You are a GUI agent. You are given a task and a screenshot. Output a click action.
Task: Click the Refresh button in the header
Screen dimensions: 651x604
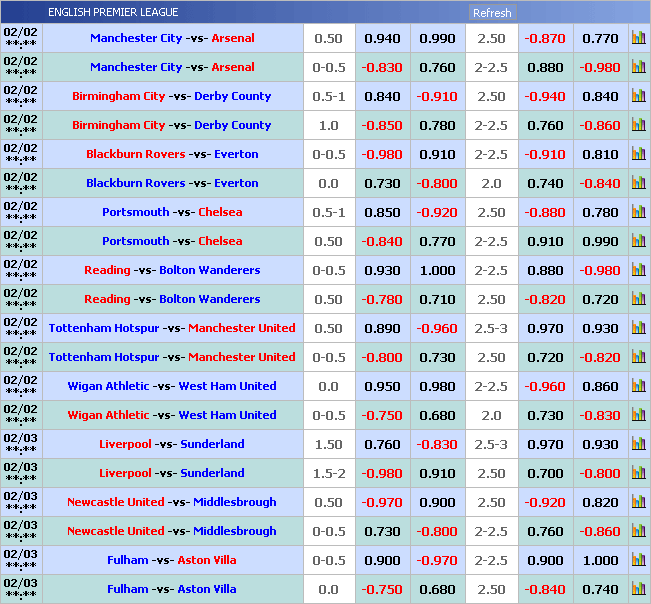[491, 13]
